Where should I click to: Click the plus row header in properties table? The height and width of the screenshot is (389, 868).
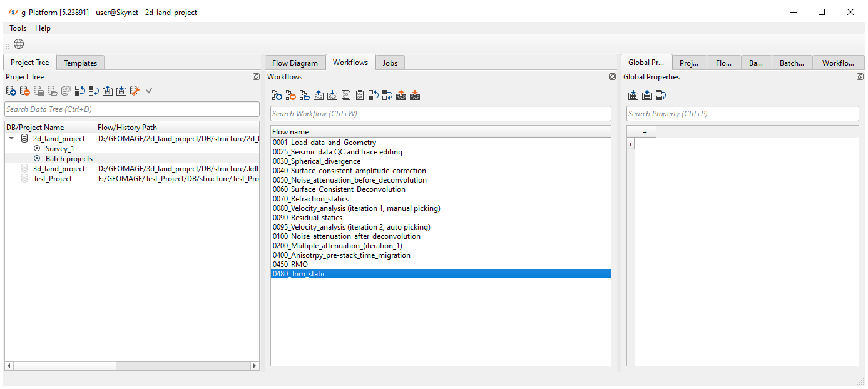(x=630, y=144)
